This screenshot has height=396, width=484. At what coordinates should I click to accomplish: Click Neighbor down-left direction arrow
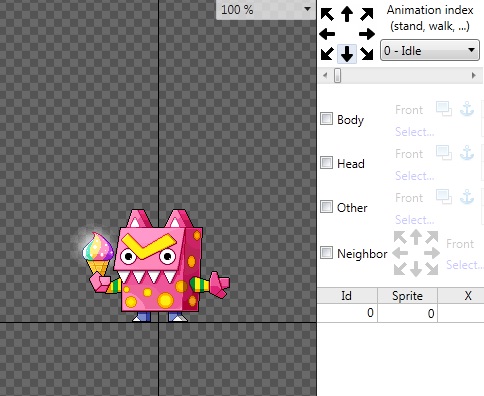[400, 269]
